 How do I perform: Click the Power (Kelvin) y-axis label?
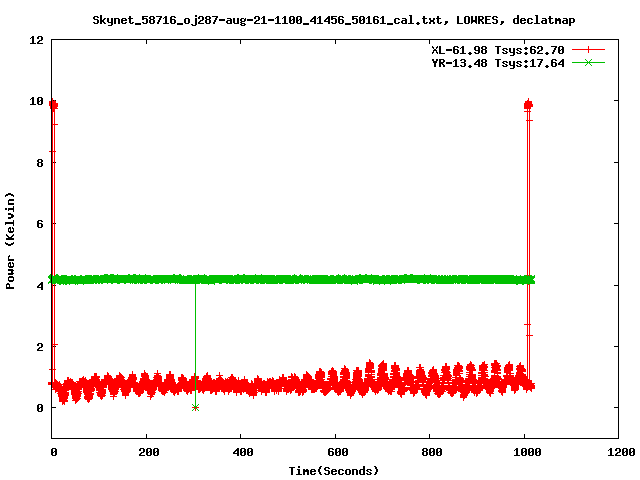[x=10, y=241]
